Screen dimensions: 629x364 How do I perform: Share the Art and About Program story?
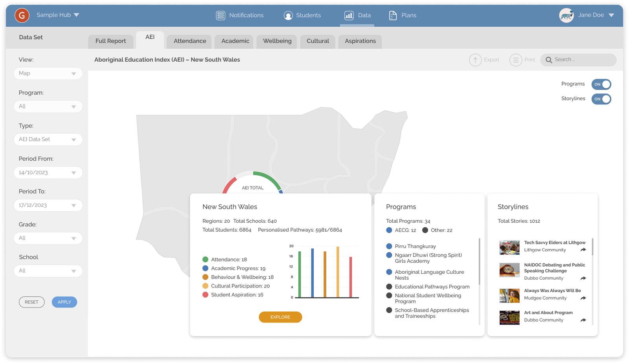[584, 320]
